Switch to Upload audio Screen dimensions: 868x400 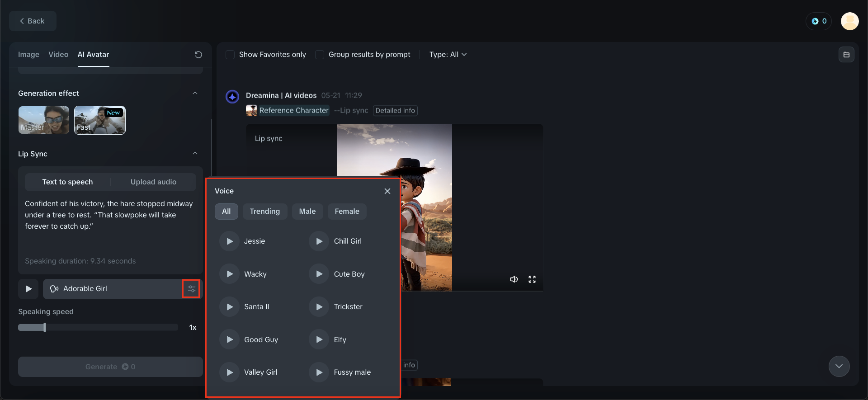[x=154, y=182]
